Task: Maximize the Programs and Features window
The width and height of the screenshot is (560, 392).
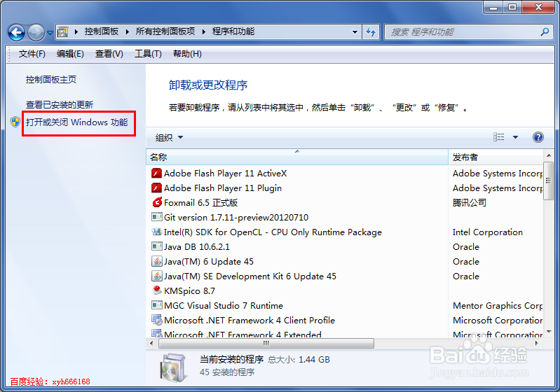Action: (x=512, y=7)
